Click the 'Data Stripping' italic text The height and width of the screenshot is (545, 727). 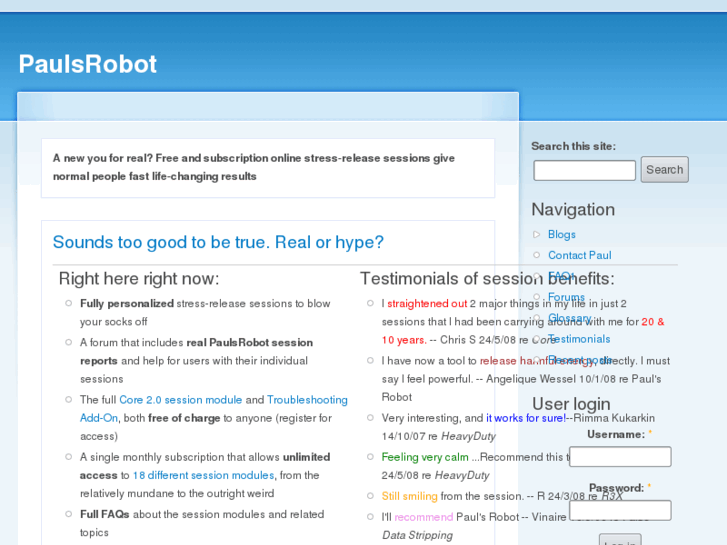tap(417, 535)
